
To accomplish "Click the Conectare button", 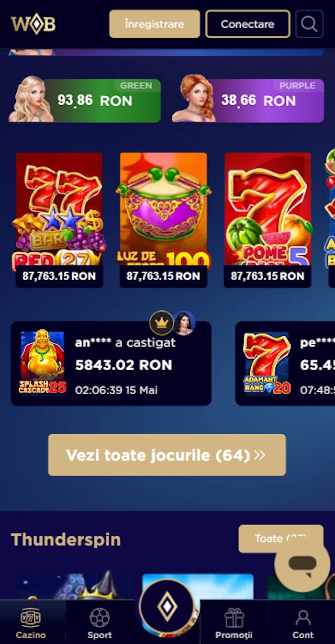I will tap(248, 24).
